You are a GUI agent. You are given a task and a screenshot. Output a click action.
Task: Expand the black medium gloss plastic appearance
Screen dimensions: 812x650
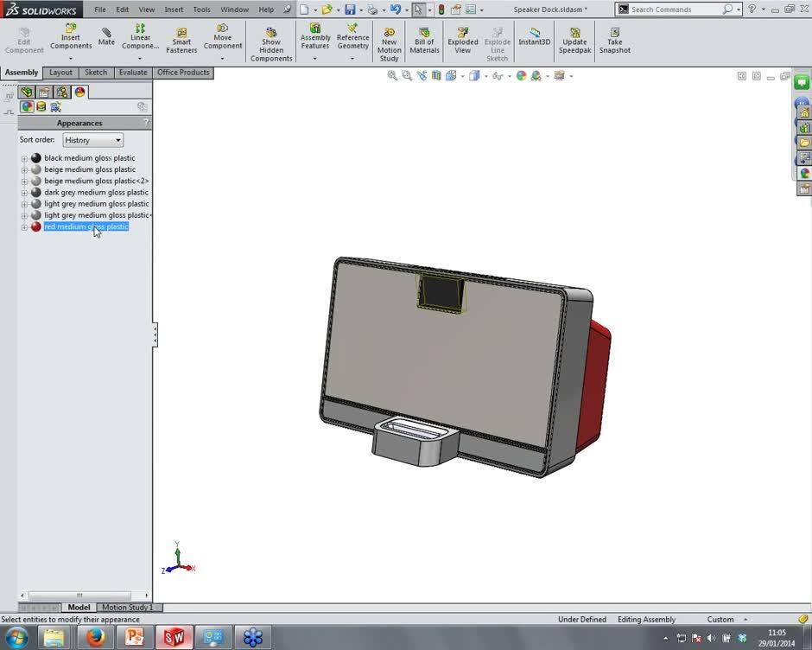click(24, 157)
